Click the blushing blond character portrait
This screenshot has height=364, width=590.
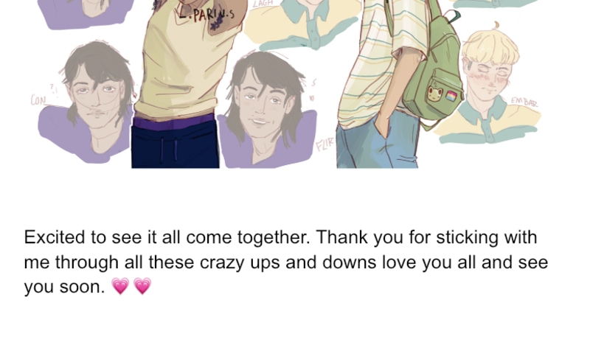pos(489,86)
